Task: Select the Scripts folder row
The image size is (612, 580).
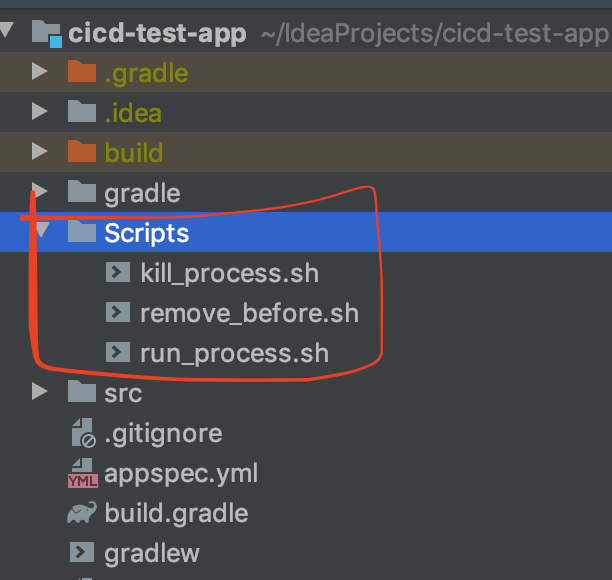Action: click(x=306, y=232)
